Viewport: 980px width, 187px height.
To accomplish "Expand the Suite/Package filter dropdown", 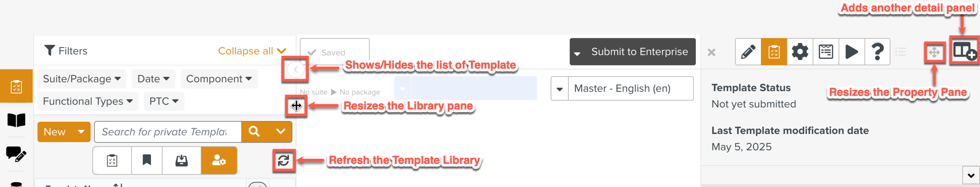I will pyautogui.click(x=82, y=79).
